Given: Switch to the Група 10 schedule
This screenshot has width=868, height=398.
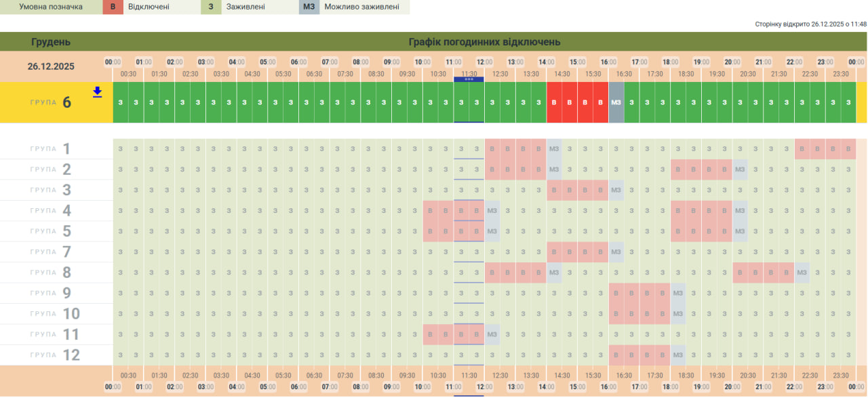Looking at the screenshot, I should coord(51,314).
